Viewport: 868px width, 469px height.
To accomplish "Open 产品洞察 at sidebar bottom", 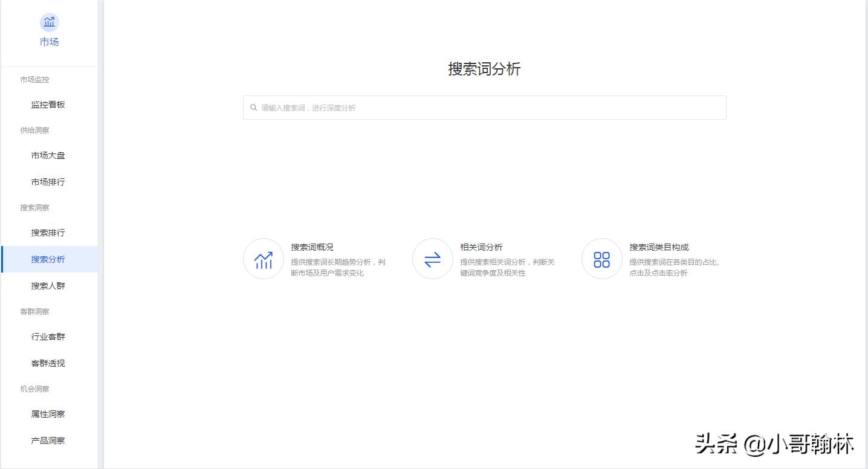I will click(47, 441).
